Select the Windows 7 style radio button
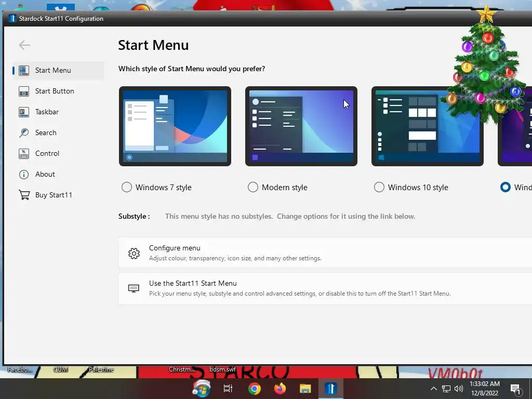This screenshot has height=399, width=532. coord(127,187)
